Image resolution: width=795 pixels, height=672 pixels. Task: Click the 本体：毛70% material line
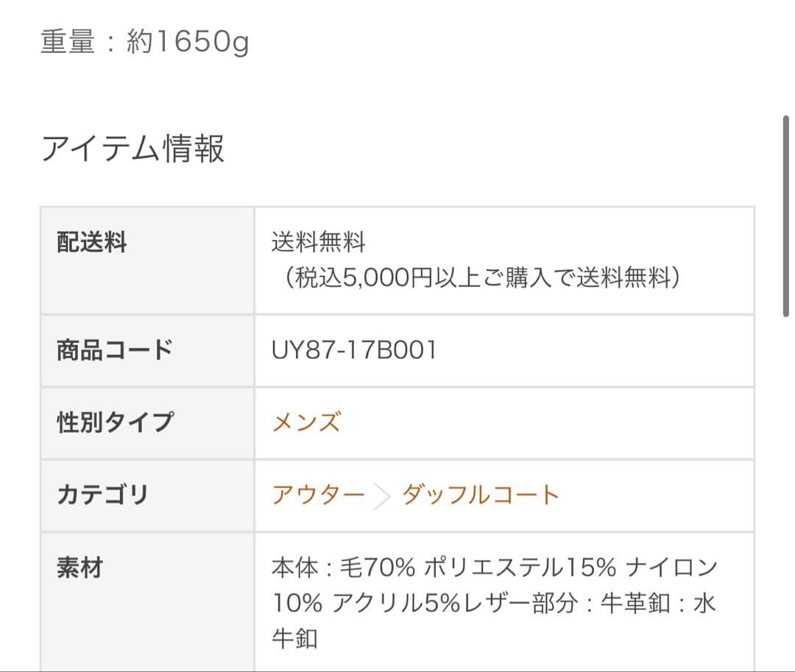point(344,568)
